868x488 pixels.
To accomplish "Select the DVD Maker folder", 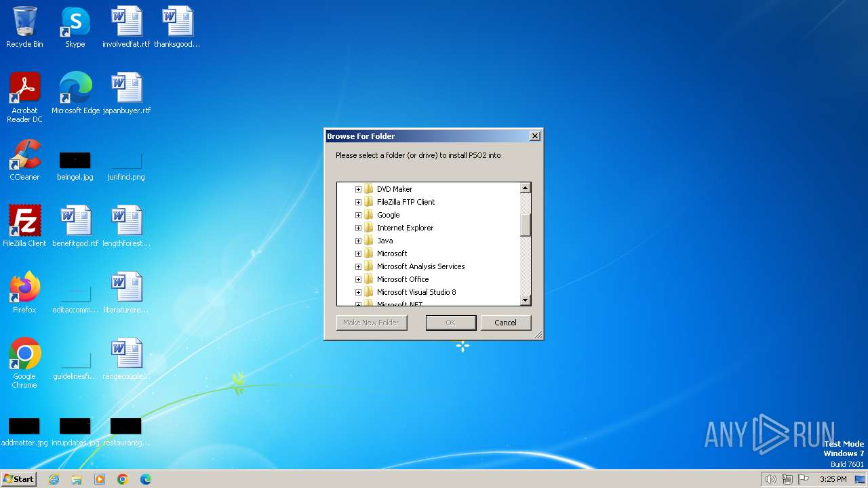I will tap(394, 189).
